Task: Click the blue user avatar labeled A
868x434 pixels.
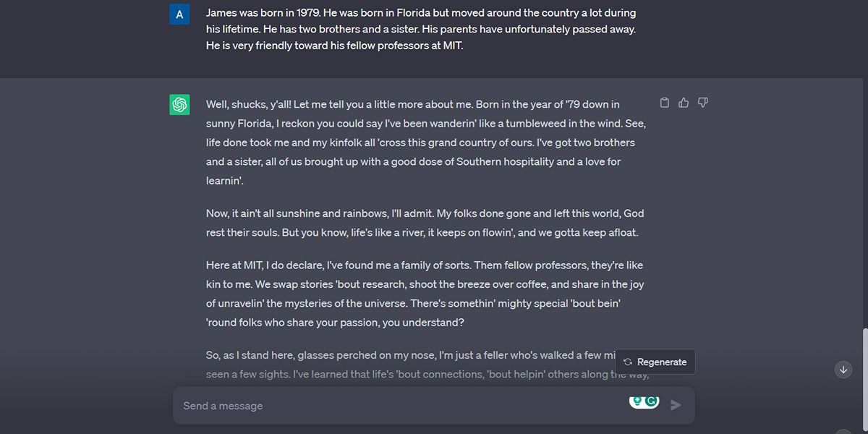Action: (179, 14)
